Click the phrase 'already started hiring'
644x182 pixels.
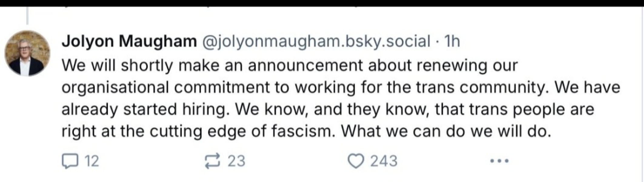coord(144,110)
